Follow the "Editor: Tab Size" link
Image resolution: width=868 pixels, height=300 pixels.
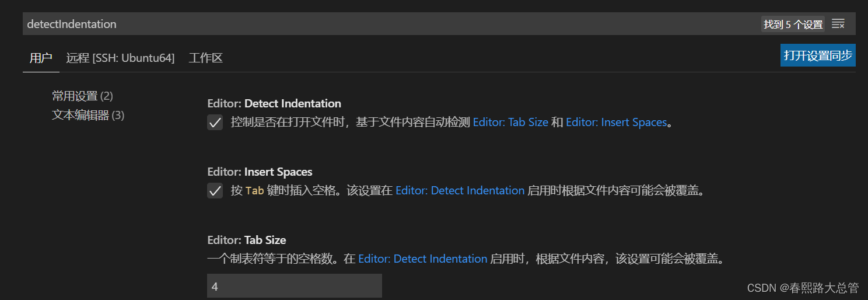510,123
